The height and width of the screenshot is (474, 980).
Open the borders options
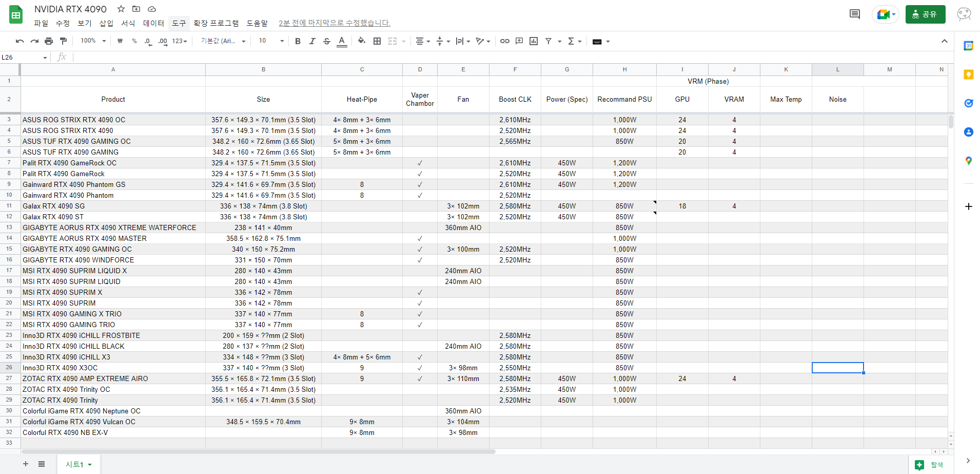(377, 41)
